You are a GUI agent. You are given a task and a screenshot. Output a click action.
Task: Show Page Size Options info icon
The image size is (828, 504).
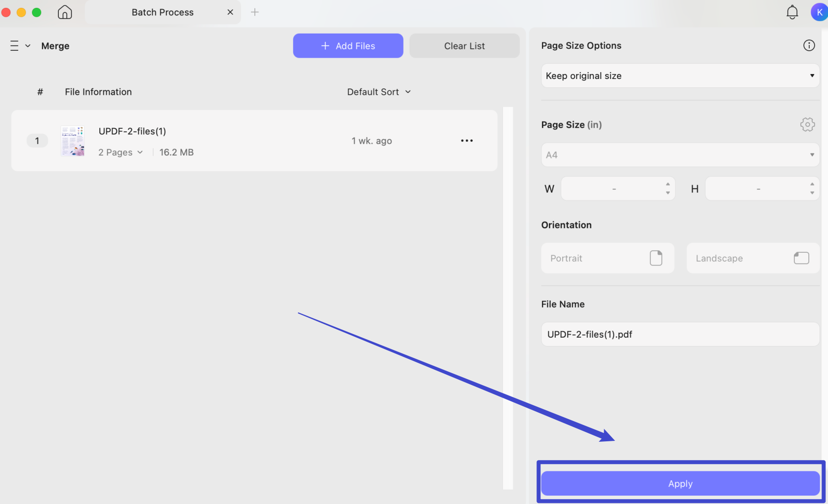pos(809,45)
